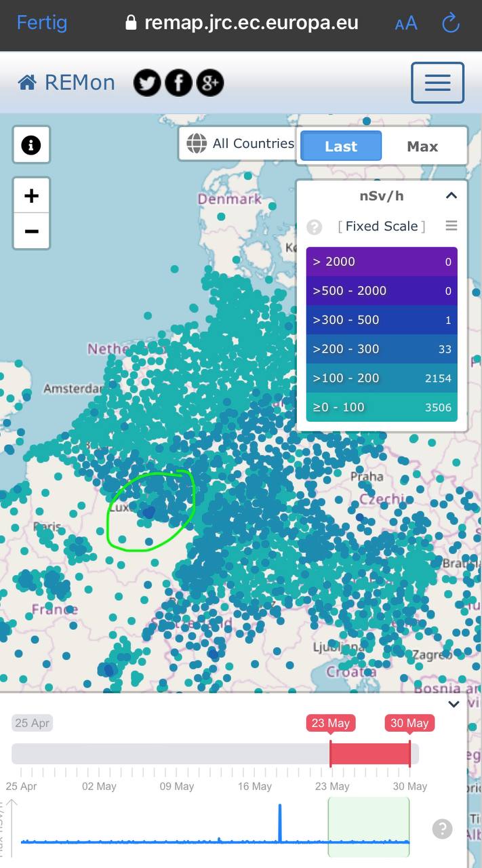Open the Twitter share icon

click(x=147, y=83)
